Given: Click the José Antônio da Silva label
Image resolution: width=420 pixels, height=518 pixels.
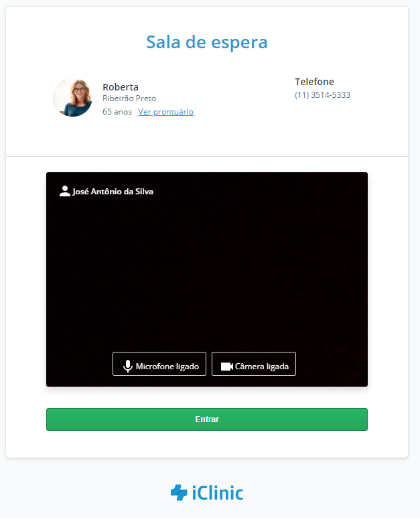Looking at the screenshot, I should 113,192.
